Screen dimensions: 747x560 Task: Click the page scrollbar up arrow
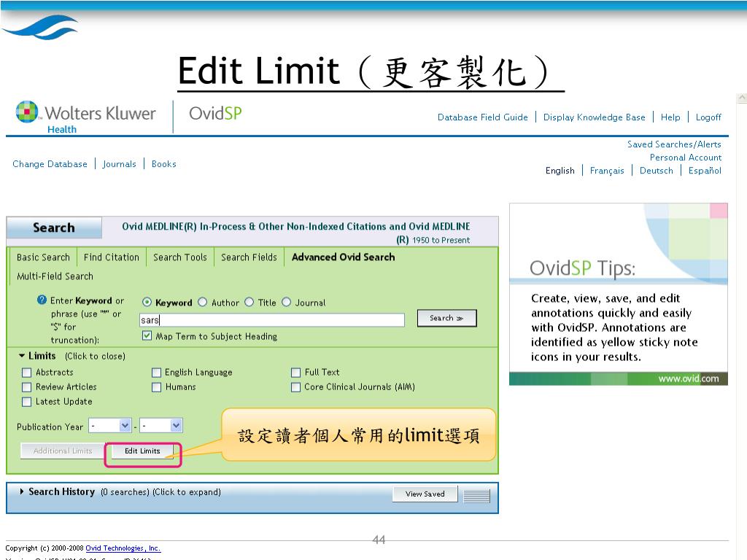[742, 98]
